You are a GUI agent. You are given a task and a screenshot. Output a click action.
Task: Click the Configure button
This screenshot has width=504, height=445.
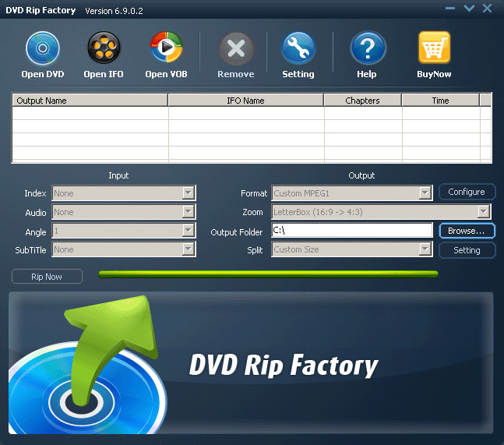(x=467, y=192)
